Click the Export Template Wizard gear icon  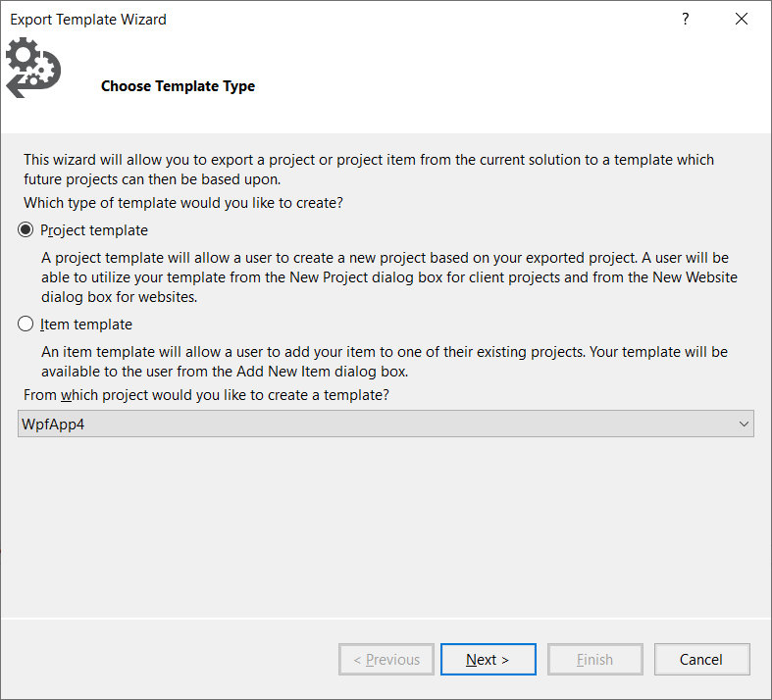[33, 68]
